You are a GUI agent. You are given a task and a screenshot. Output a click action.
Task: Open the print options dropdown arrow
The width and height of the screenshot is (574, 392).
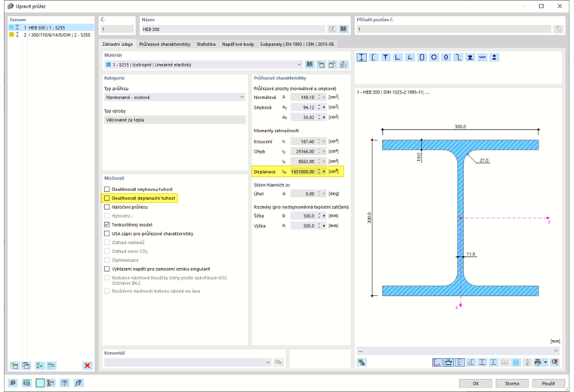click(545, 363)
